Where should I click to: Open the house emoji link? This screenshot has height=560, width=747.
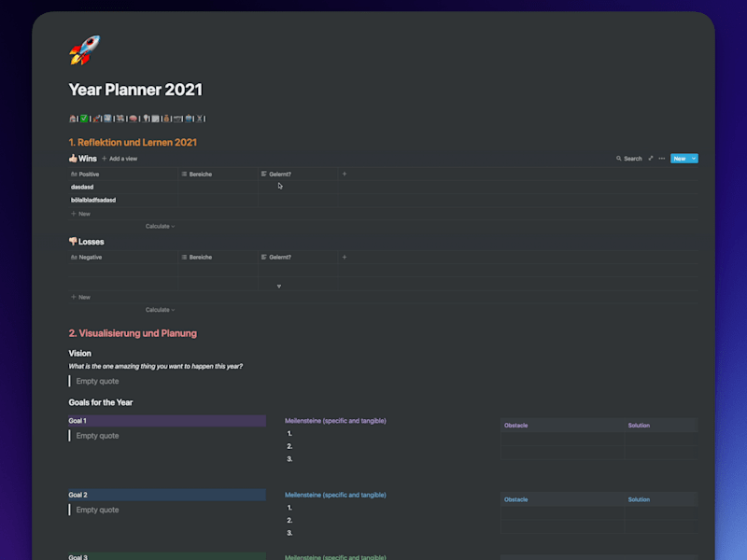(73, 119)
